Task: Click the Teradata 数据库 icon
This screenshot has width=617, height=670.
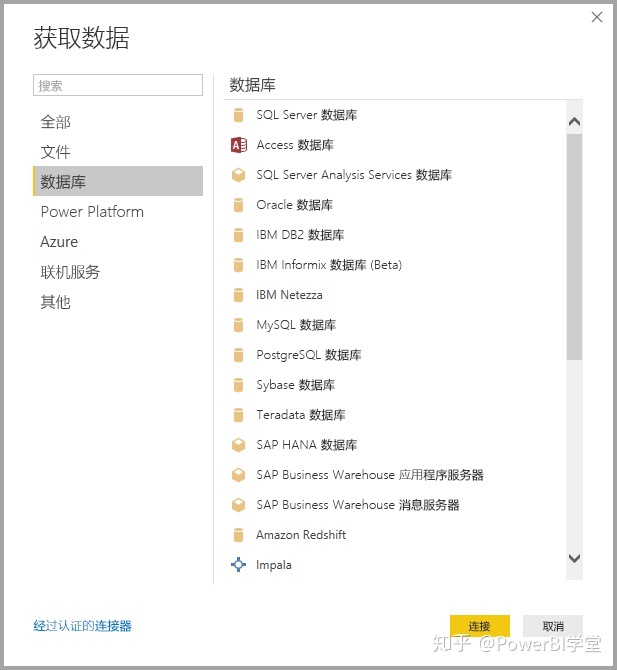Action: click(x=238, y=415)
